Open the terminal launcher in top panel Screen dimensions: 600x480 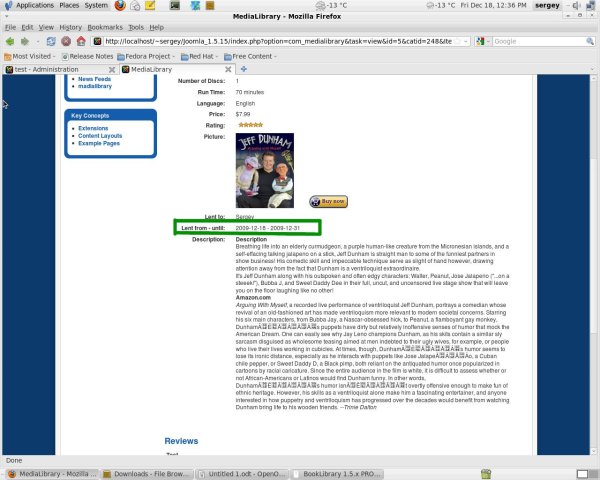[175, 5]
